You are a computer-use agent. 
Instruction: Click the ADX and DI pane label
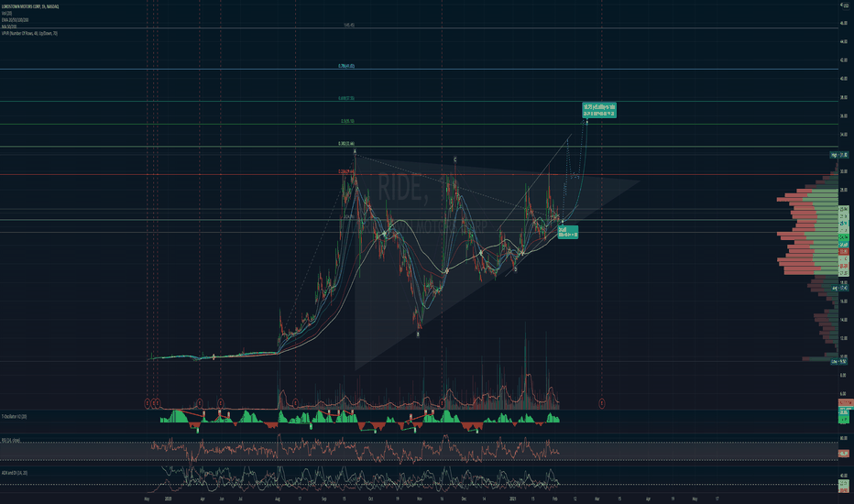pos(15,473)
